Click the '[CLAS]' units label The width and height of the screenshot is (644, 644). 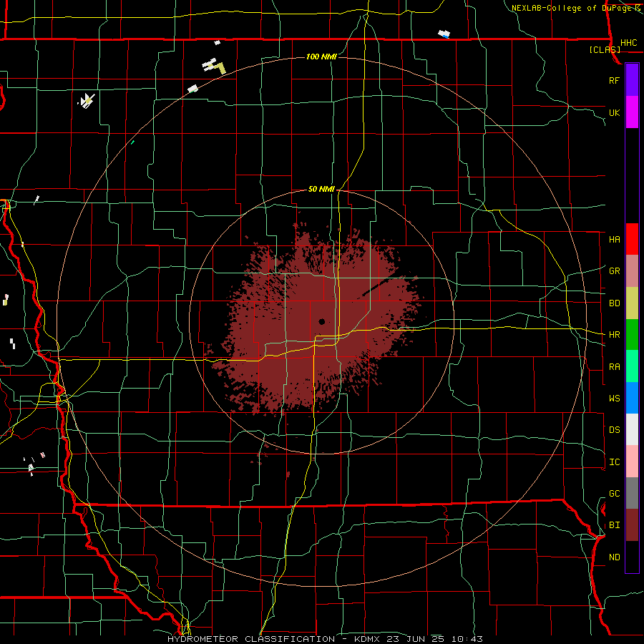[x=605, y=49]
